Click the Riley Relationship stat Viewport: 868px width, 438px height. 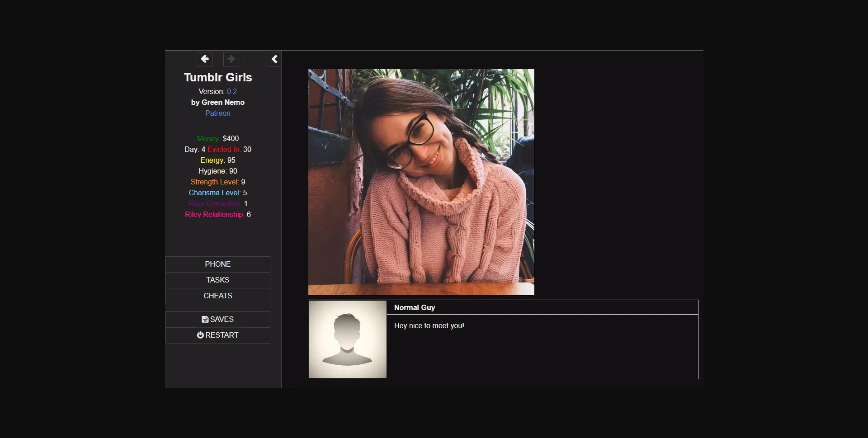tap(217, 214)
